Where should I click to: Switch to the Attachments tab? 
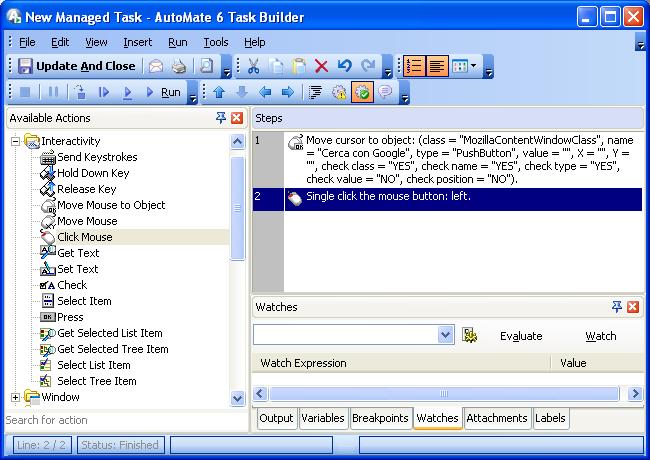tap(497, 418)
